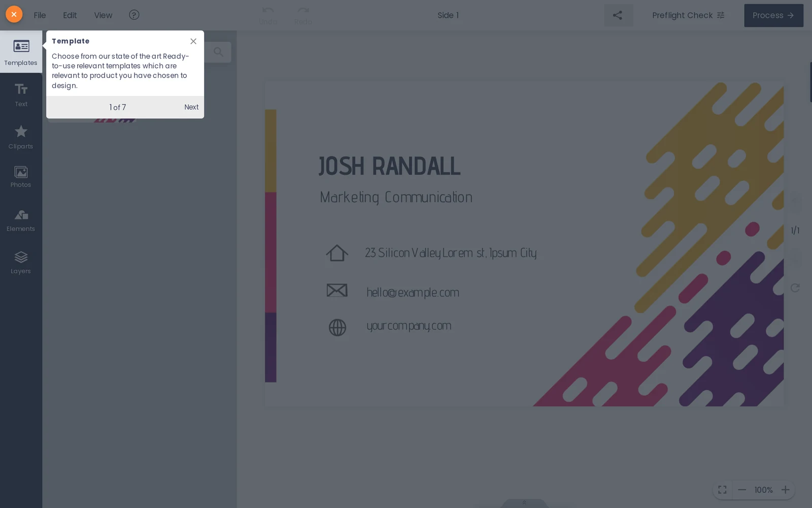
Task: Click the 100% zoom level value
Action: [x=763, y=490]
